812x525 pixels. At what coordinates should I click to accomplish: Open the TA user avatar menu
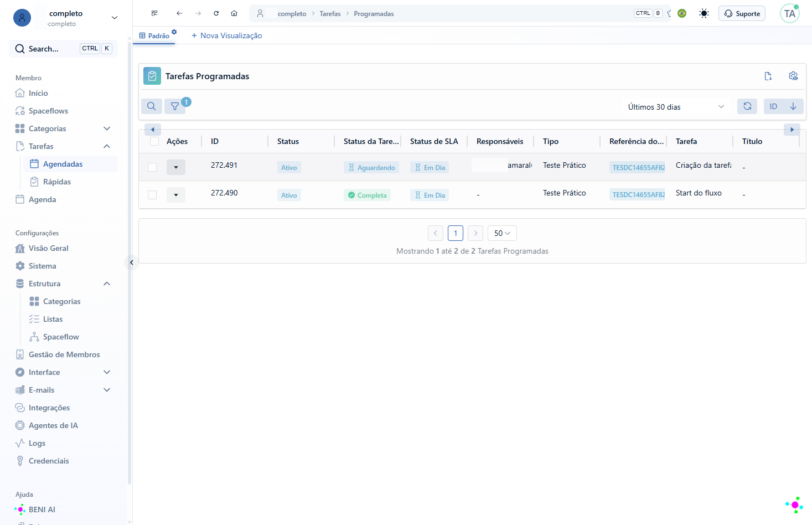click(x=790, y=13)
